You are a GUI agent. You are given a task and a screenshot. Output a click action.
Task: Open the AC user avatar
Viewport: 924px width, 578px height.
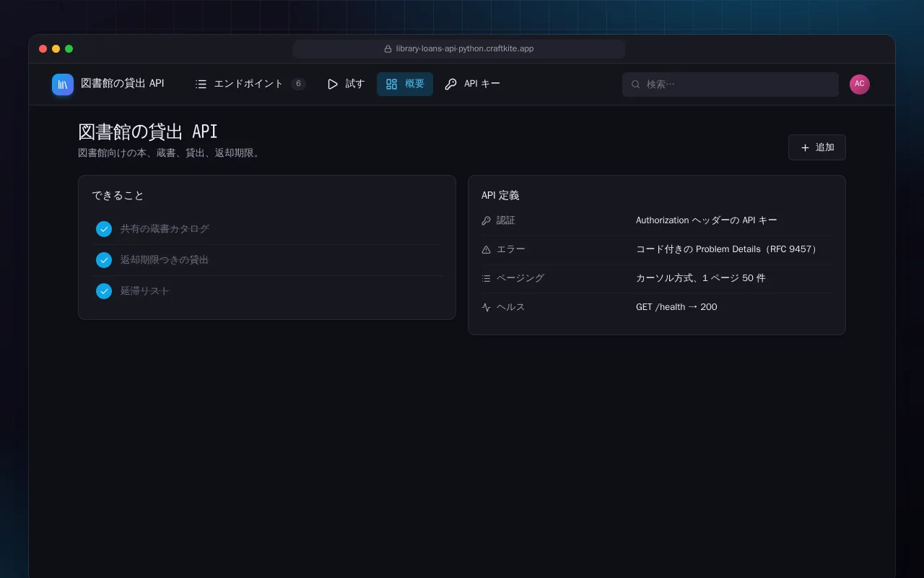click(x=860, y=84)
